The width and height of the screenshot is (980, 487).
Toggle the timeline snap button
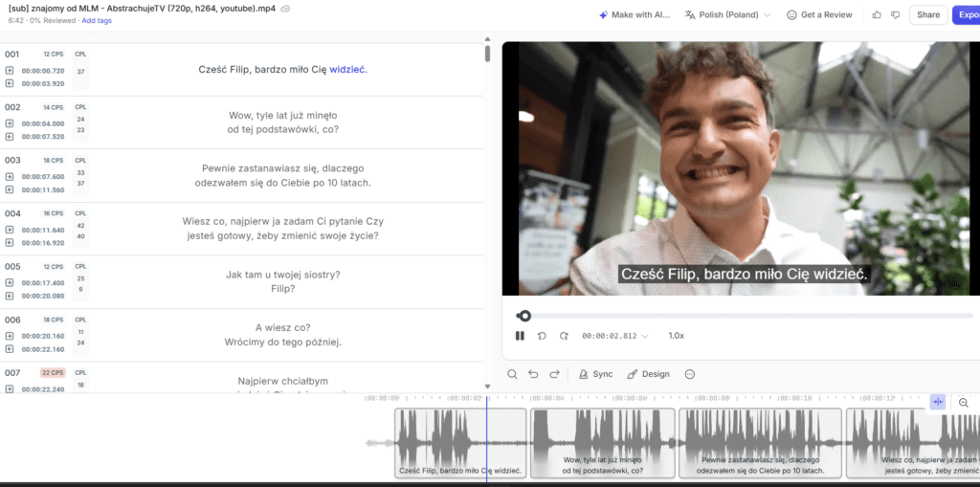(937, 403)
